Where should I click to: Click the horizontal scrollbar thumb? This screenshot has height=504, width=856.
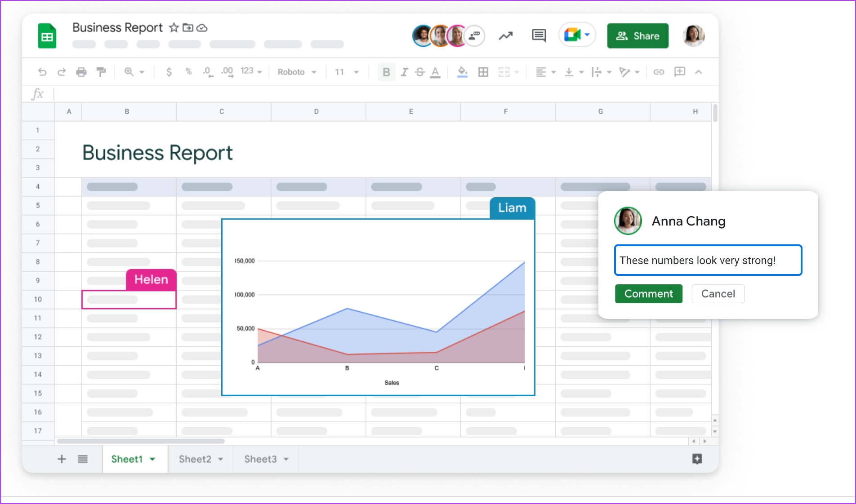click(x=141, y=441)
